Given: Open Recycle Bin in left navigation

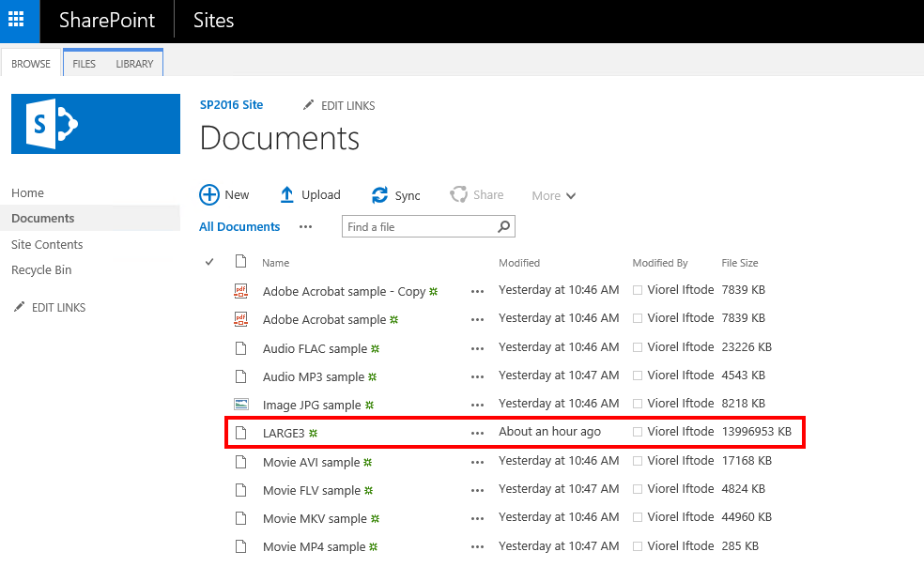Looking at the screenshot, I should (41, 270).
